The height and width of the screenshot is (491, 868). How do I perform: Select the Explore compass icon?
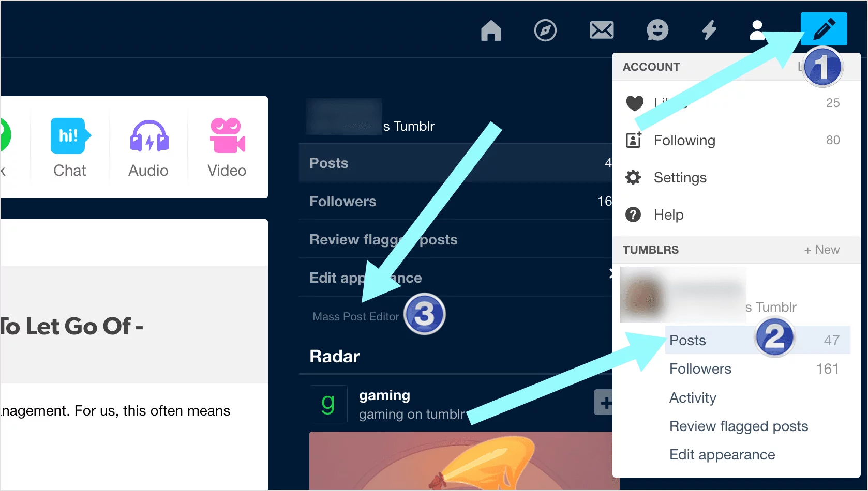click(545, 31)
